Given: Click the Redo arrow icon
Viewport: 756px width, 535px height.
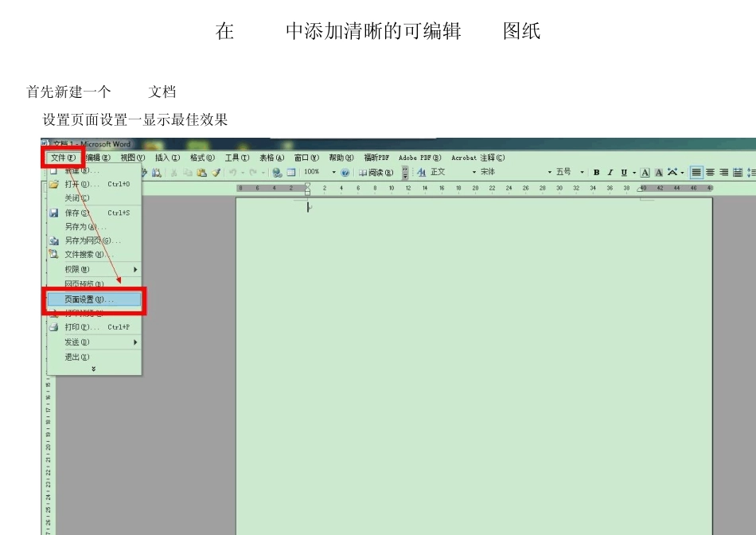Looking at the screenshot, I should [x=253, y=172].
